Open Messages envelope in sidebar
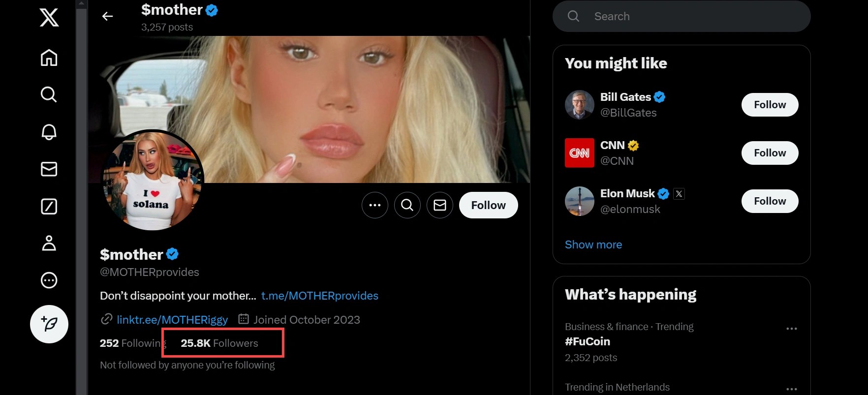 49,169
